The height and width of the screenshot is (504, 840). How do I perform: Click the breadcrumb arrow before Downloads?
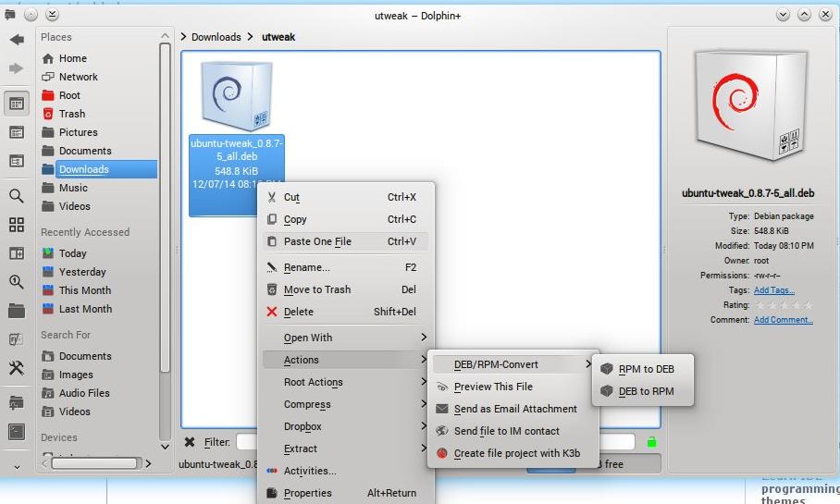(x=184, y=36)
